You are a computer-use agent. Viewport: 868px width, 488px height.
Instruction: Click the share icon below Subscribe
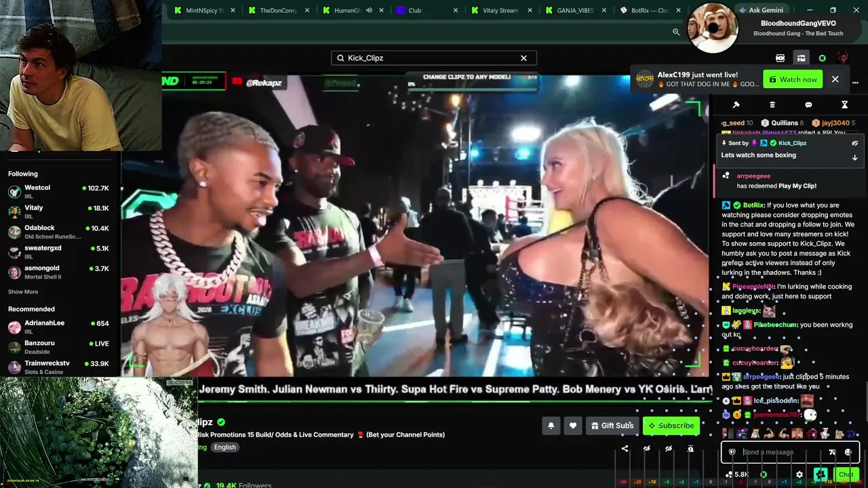[x=625, y=449]
